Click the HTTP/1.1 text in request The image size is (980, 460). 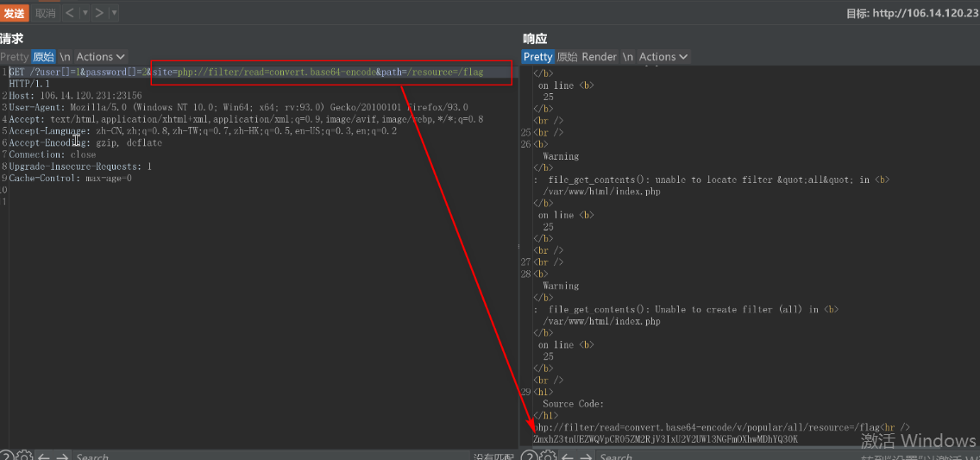click(29, 84)
